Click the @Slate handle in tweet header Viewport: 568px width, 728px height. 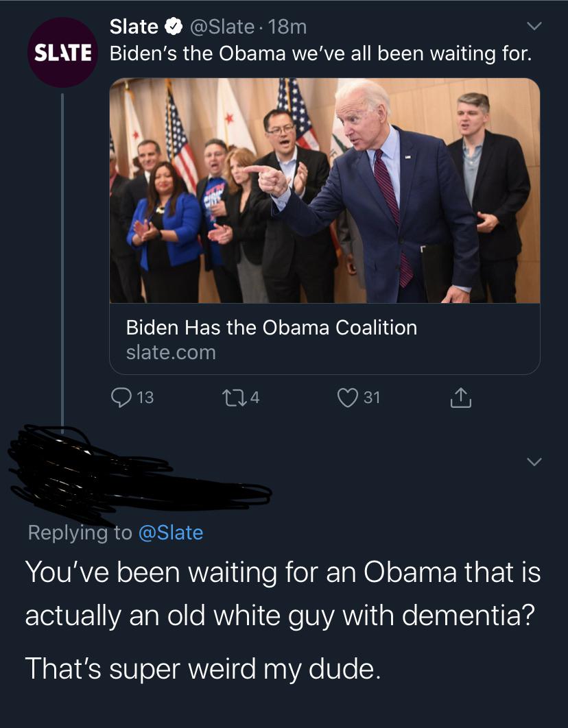point(220,27)
